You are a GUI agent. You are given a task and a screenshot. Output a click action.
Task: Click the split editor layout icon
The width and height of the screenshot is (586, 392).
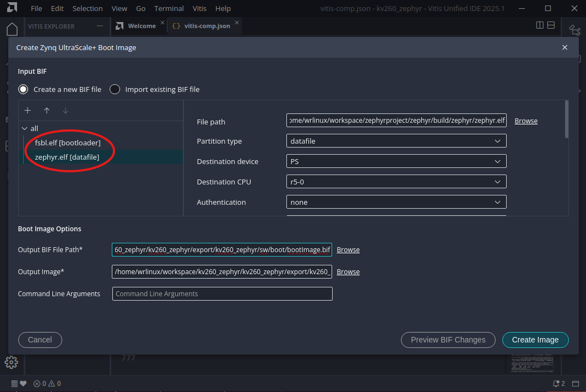540,25
